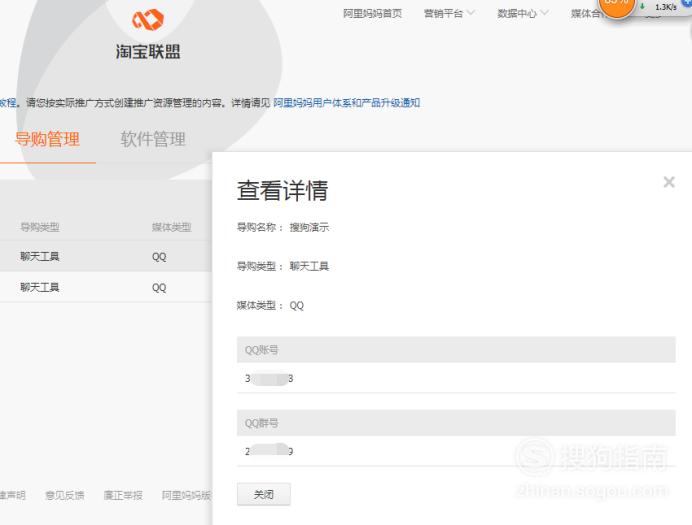692x525 pixels.
Task: Click the 搜狗演示 name value
Action: (x=309, y=227)
